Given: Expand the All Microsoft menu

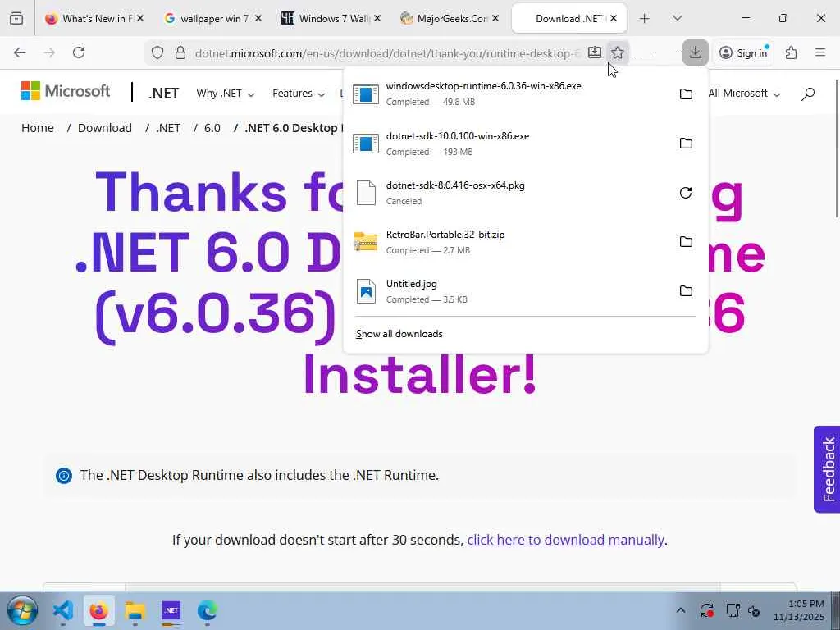Looking at the screenshot, I should [743, 94].
